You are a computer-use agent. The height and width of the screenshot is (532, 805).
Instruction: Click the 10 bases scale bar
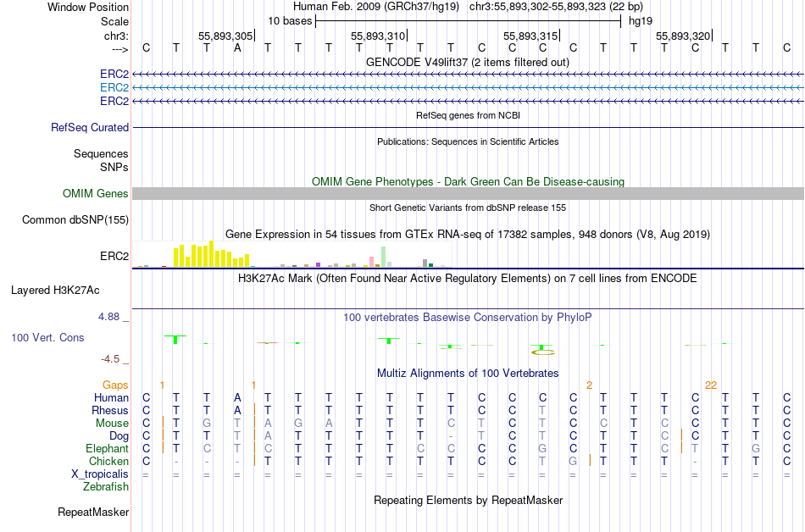(468, 21)
